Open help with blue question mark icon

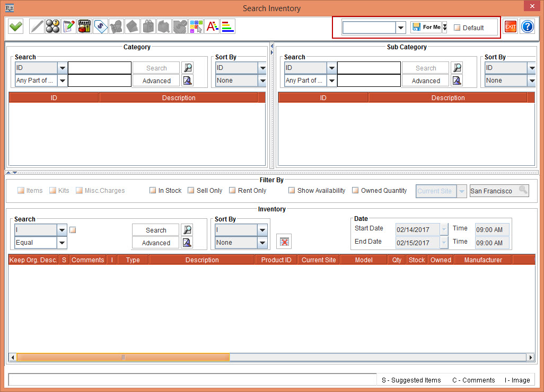click(527, 27)
